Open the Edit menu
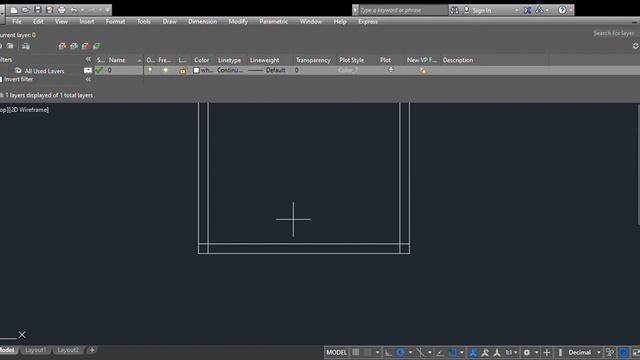640x360 pixels. 38,22
